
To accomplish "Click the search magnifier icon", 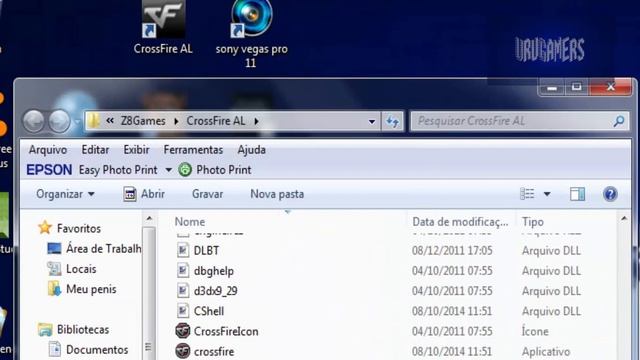I will (x=619, y=121).
